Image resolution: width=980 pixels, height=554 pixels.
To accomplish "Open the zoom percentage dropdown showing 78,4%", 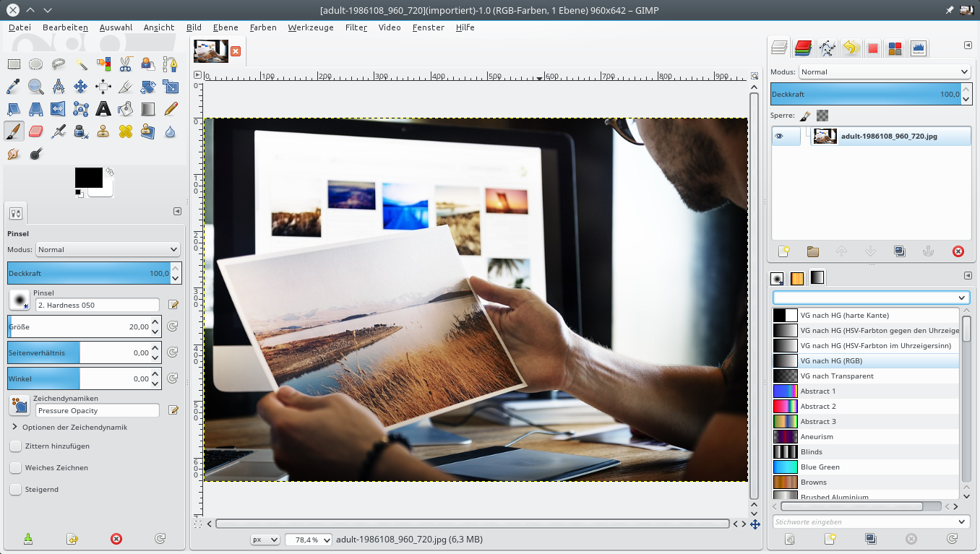I will click(308, 539).
